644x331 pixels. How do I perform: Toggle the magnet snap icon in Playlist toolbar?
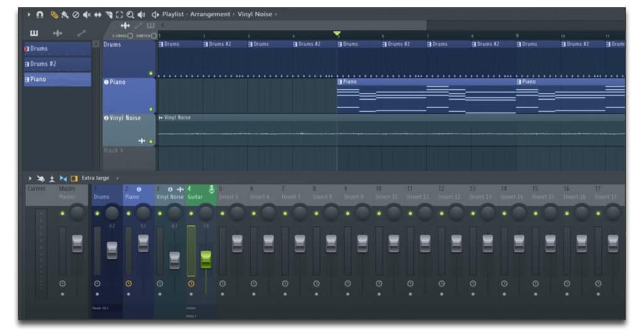pyautogui.click(x=40, y=15)
